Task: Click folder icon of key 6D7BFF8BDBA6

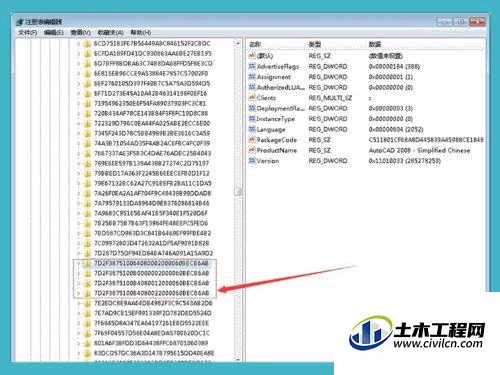Action: (x=87, y=64)
